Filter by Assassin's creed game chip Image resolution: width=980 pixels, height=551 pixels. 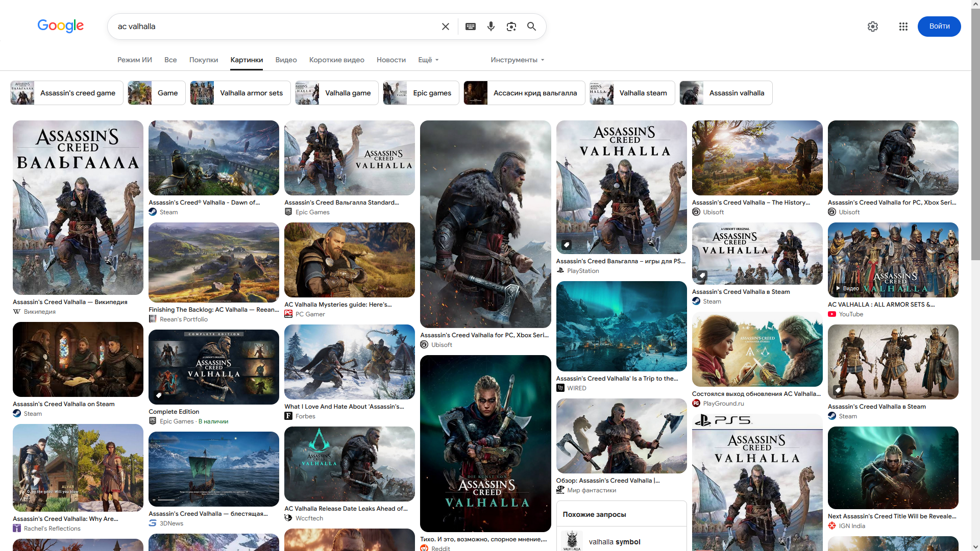(67, 93)
